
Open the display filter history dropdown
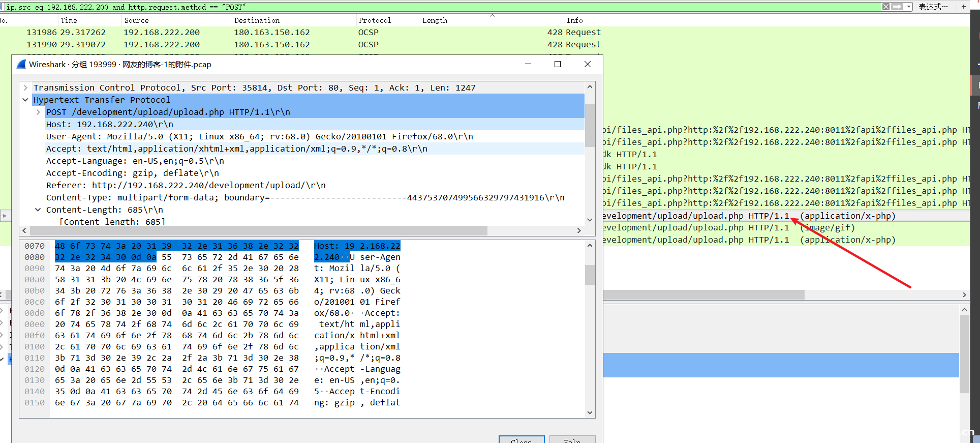pos(909,7)
